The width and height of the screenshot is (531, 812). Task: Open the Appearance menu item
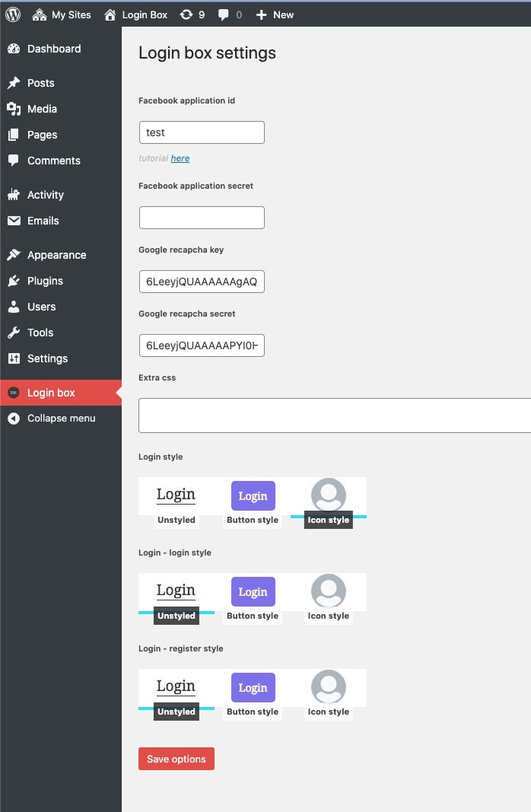click(56, 255)
